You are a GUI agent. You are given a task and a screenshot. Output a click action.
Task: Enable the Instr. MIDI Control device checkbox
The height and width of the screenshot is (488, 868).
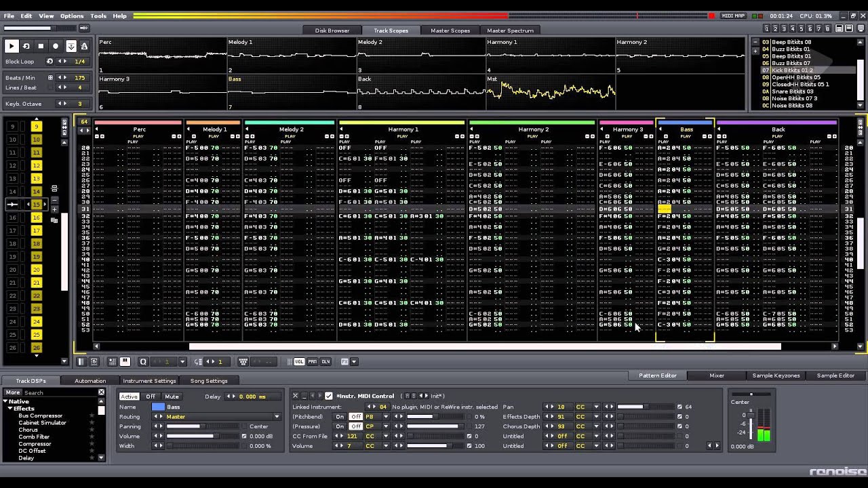point(328,396)
